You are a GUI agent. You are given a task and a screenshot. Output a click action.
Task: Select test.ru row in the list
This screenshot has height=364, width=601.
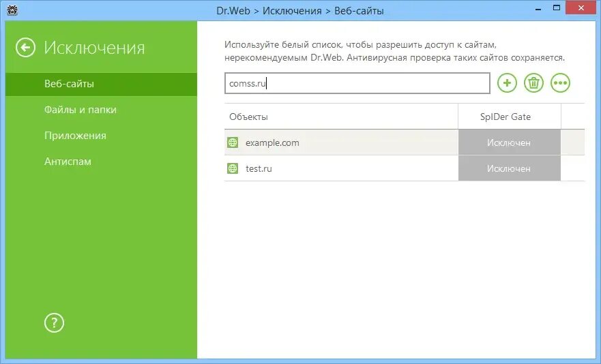pyautogui.click(x=405, y=168)
